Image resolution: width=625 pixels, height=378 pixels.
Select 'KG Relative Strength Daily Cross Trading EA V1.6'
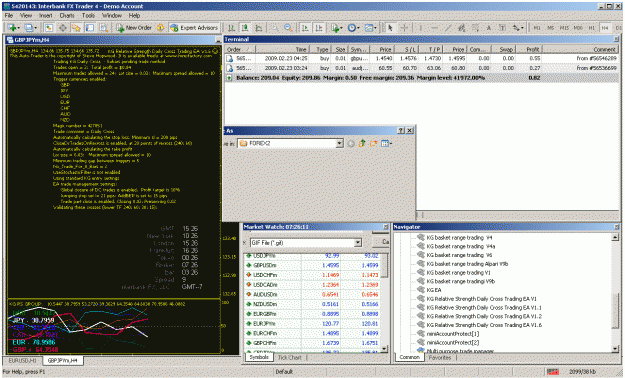click(484, 325)
